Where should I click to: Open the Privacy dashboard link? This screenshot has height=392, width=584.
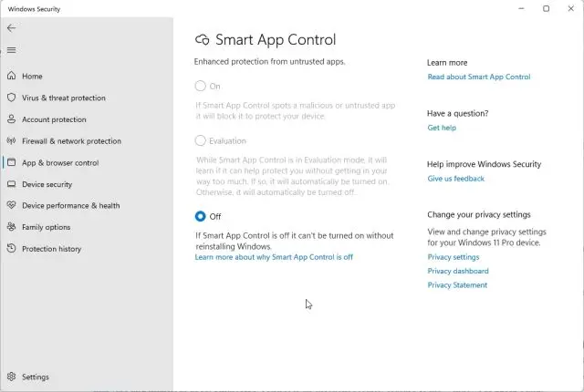458,271
